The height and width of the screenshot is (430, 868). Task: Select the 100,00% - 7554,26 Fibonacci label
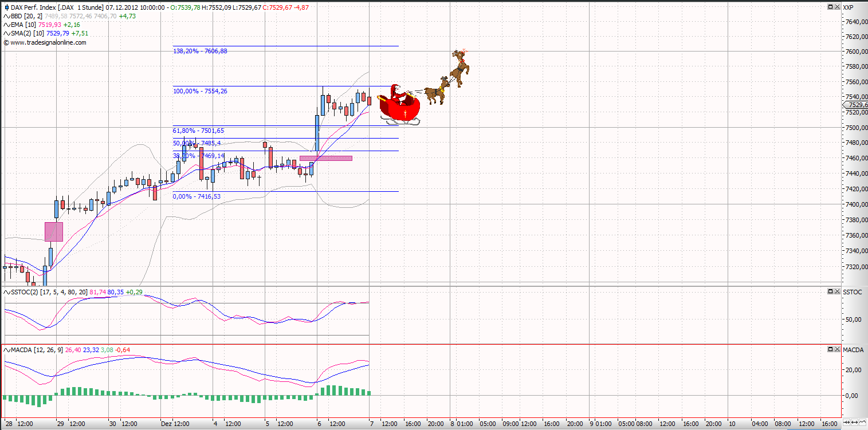tap(200, 91)
